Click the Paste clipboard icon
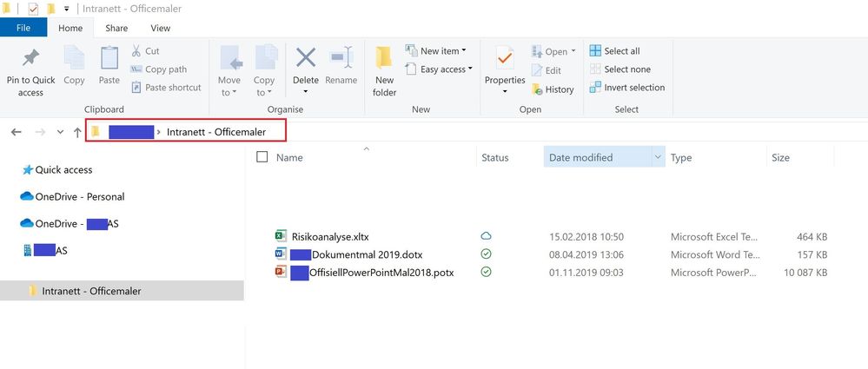 [109, 59]
